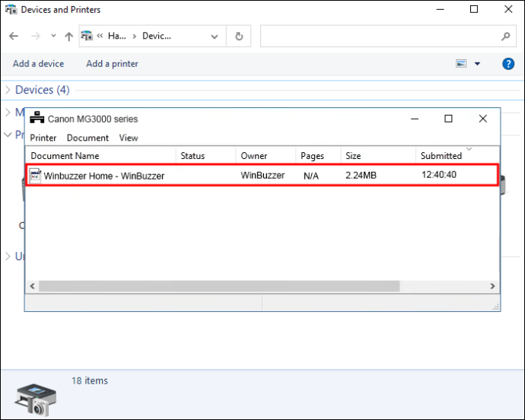Screen dimensions: 525x420
Task: Open the View menu in Canon window
Action: [129, 138]
